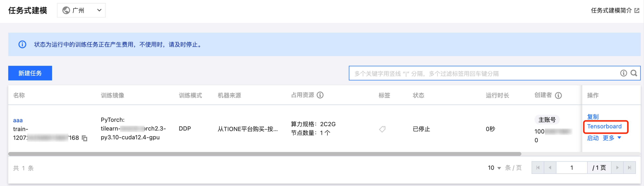
Task: Open the 广州 region dropdown
Action: (x=81, y=10)
